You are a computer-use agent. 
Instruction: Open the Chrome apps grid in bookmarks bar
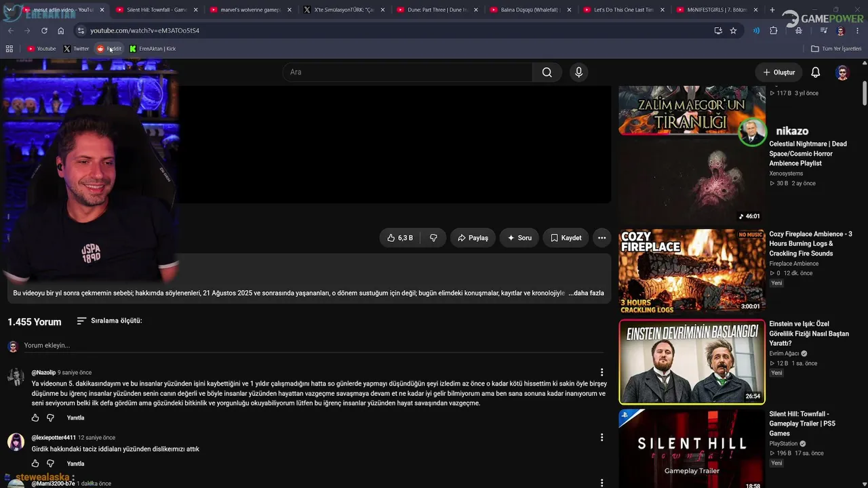coord(9,49)
